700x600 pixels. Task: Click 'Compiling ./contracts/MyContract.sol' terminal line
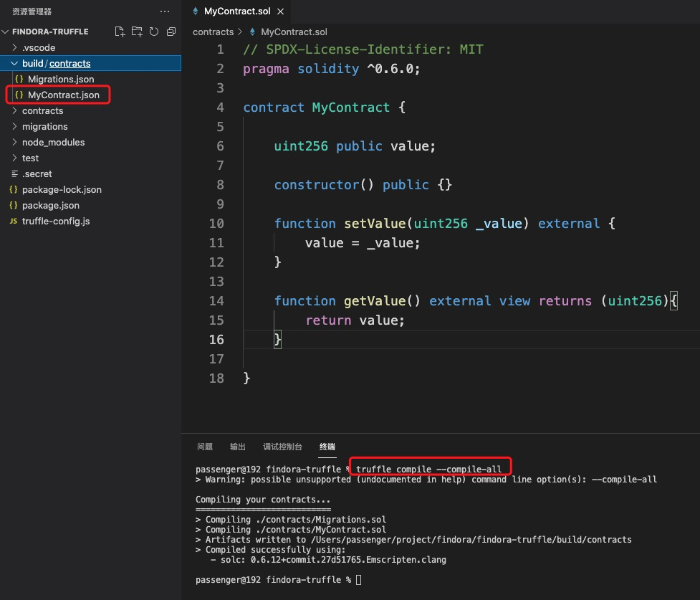pyautogui.click(x=295, y=530)
